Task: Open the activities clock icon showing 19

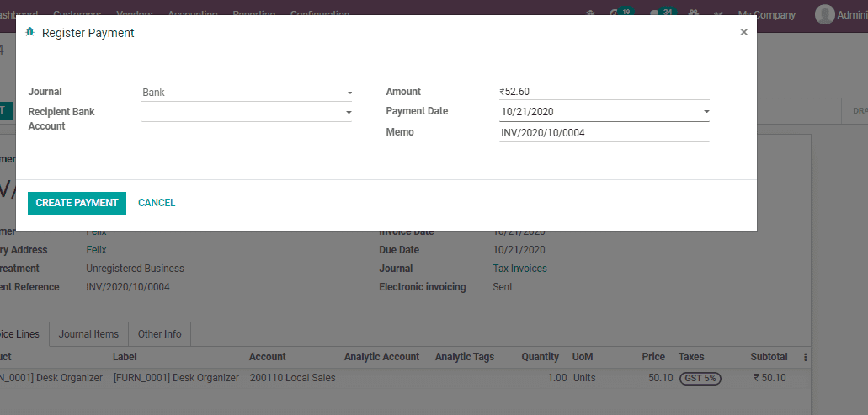Action: (x=621, y=13)
